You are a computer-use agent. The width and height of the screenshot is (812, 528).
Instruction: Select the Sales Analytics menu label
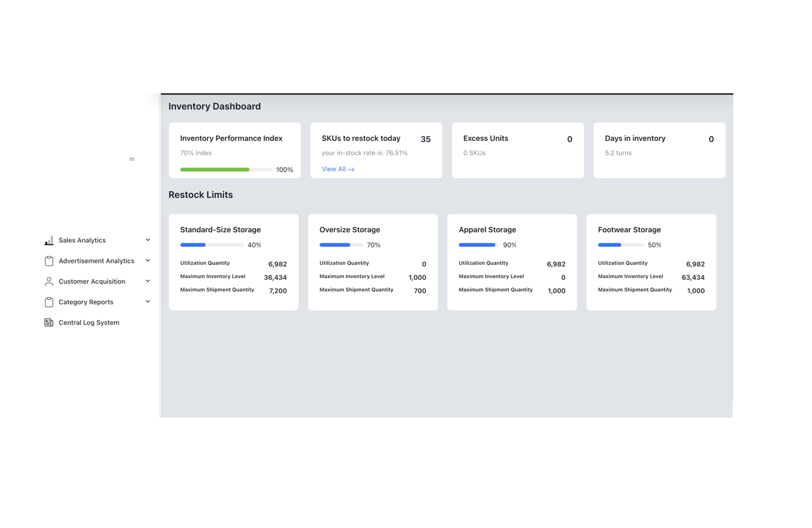[82, 240]
